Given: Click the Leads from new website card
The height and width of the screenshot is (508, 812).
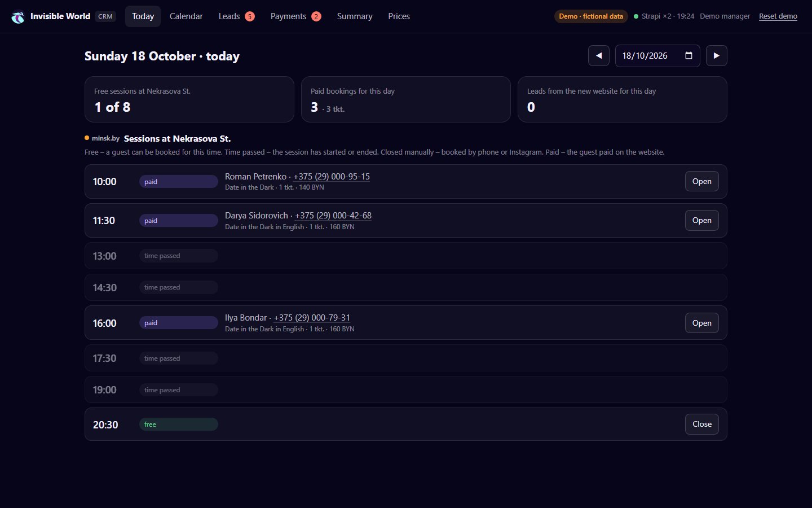Looking at the screenshot, I should pos(623,99).
